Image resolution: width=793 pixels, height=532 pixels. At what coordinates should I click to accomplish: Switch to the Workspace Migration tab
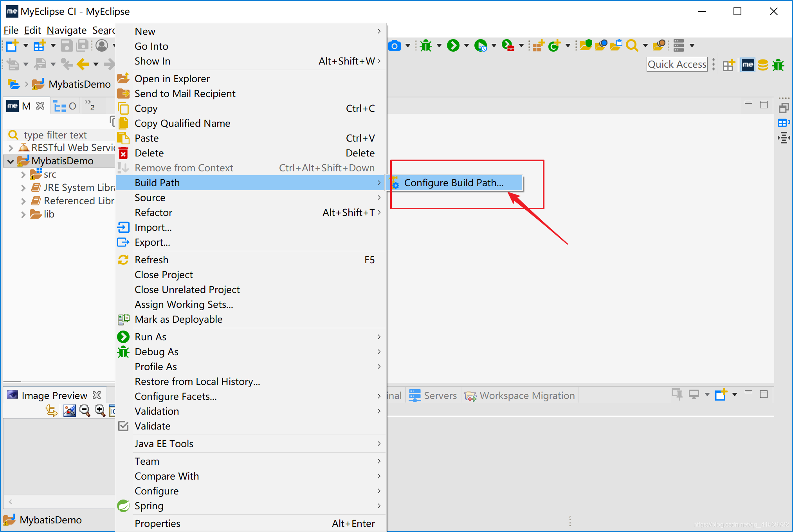coord(520,395)
